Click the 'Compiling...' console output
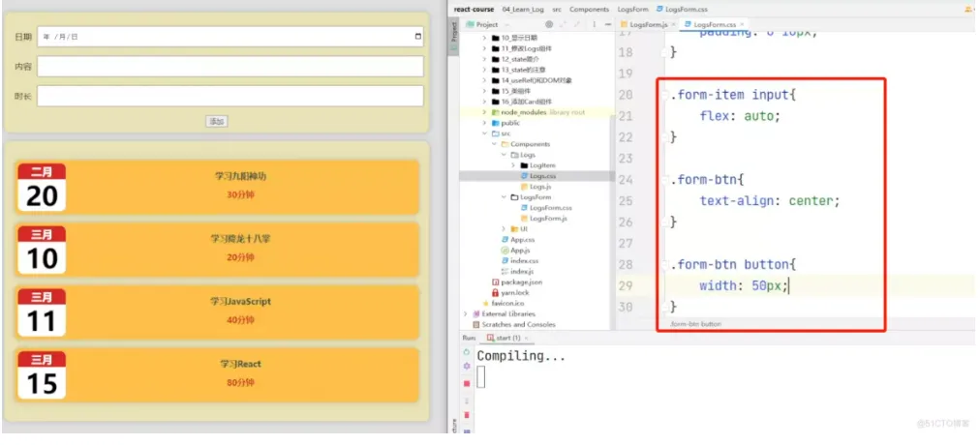The image size is (980, 445). click(521, 356)
